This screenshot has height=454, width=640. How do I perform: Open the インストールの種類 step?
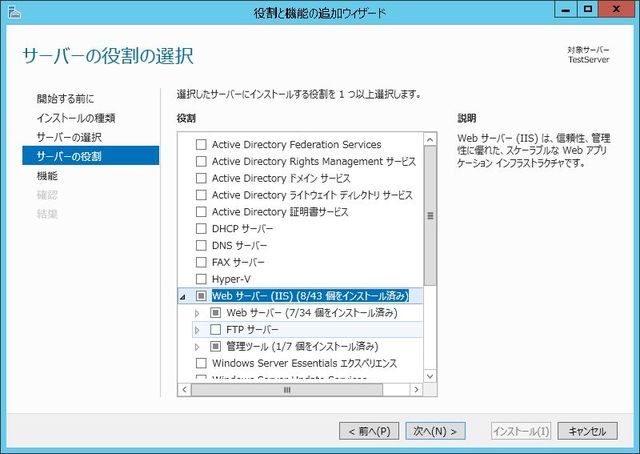(76, 118)
